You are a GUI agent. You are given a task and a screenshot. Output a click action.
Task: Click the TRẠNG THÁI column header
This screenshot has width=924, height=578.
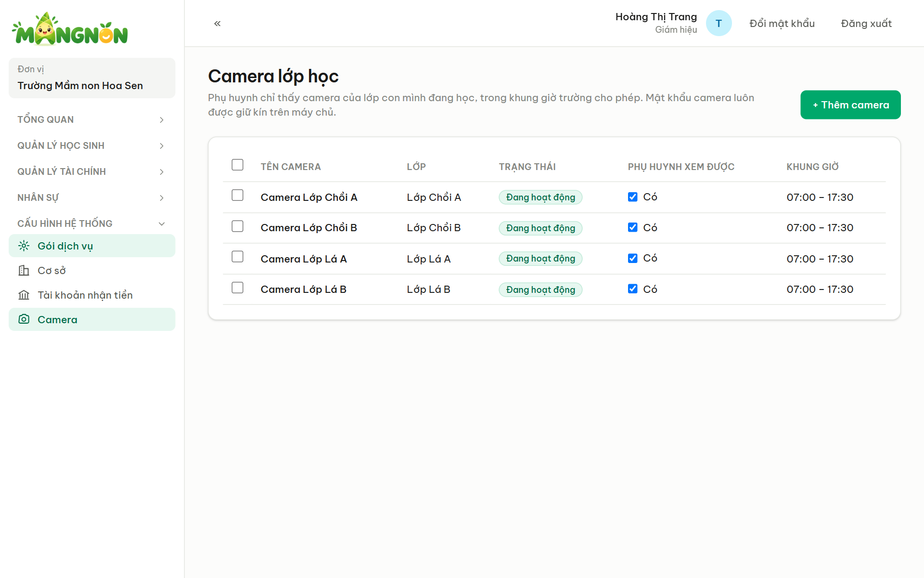pos(527,167)
